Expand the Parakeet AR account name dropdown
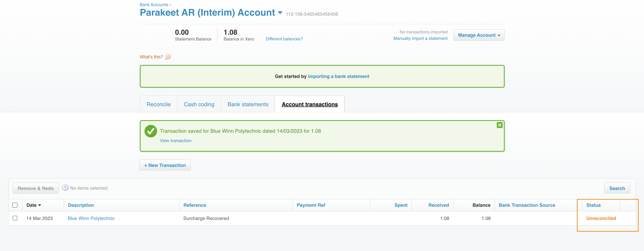This screenshot has height=251, width=644. (280, 13)
